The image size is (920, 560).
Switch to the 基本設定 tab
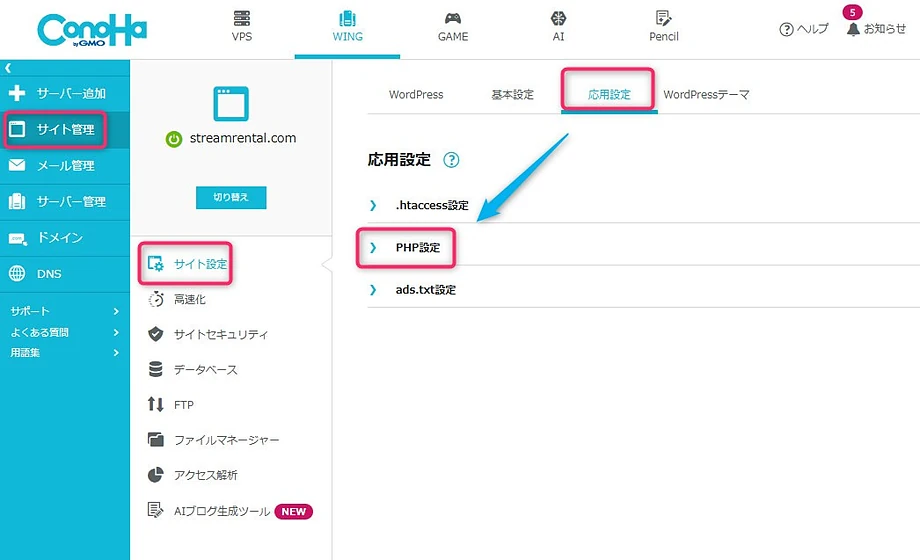(513, 95)
